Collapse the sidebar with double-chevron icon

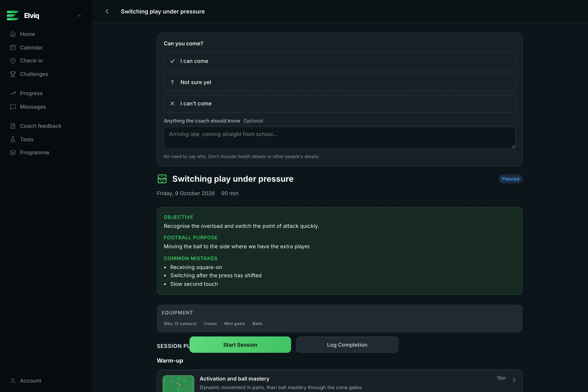79,16
